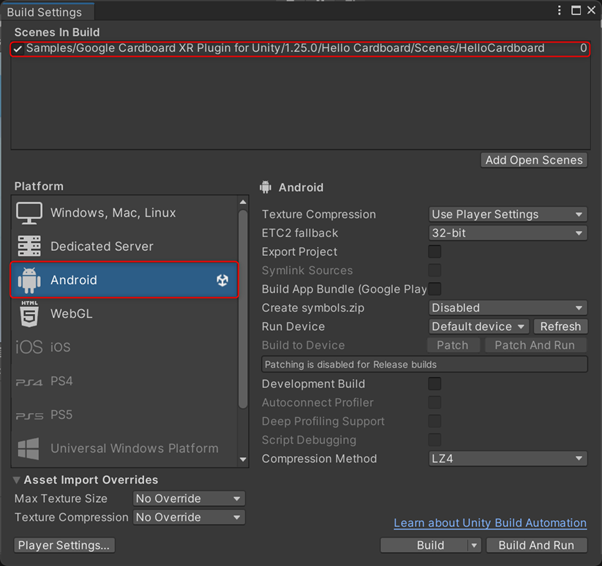
Task: Click the Dedicated Server rack icon
Action: (x=29, y=246)
